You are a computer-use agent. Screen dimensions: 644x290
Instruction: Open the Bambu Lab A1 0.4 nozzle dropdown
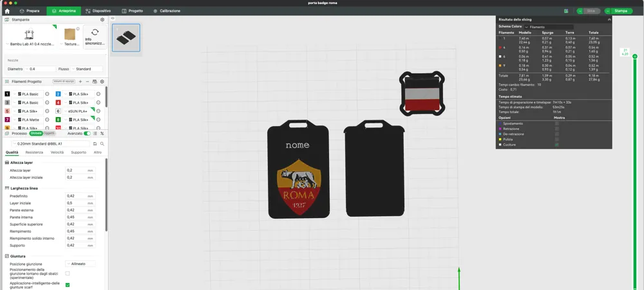point(30,44)
